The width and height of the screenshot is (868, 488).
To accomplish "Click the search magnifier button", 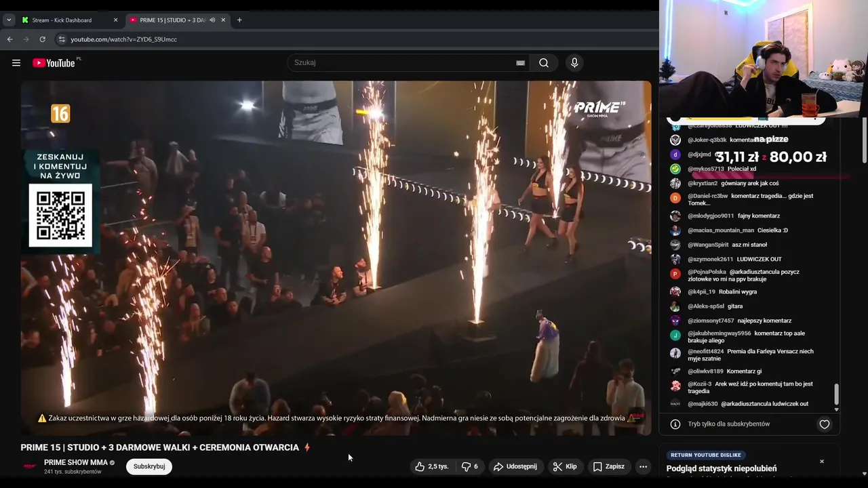I will point(544,63).
